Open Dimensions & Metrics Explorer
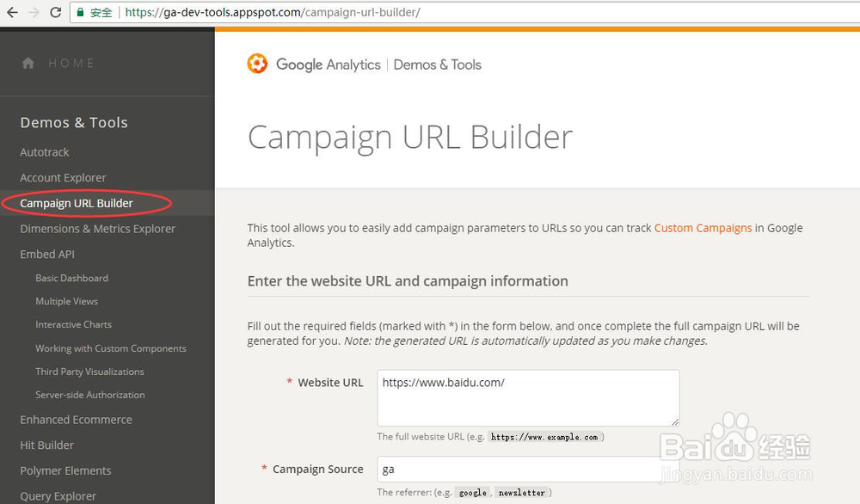 pyautogui.click(x=97, y=228)
